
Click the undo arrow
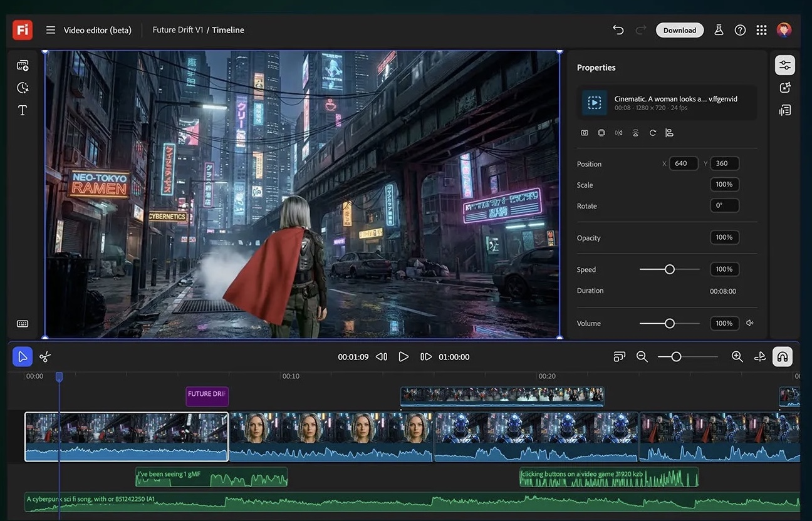tap(618, 30)
